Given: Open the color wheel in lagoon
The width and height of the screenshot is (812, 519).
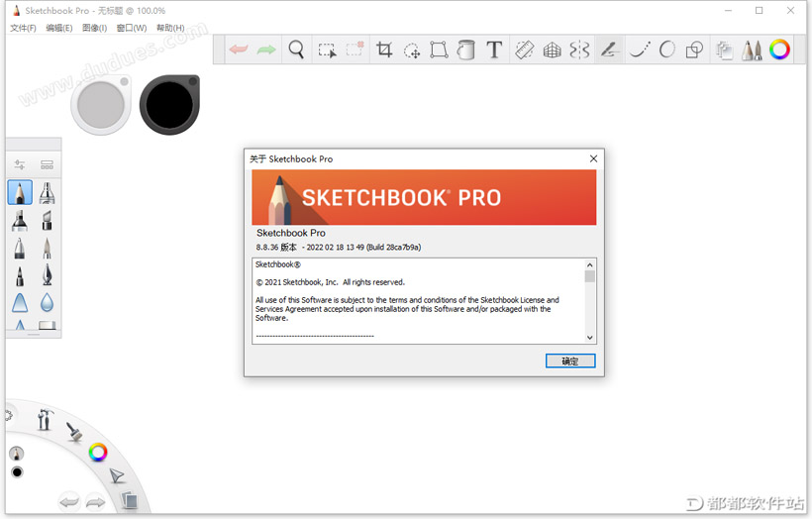Looking at the screenshot, I should click(97, 453).
